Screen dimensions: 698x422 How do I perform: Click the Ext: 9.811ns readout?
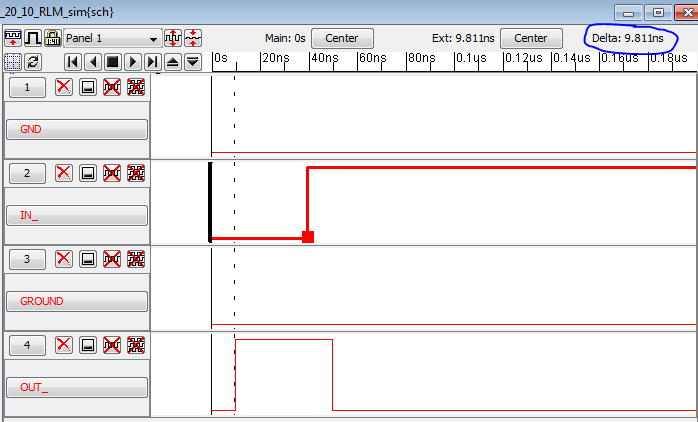point(463,38)
